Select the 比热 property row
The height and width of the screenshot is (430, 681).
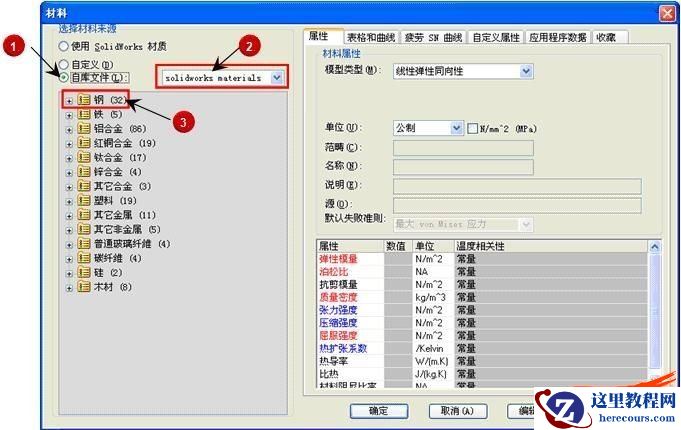point(483,374)
